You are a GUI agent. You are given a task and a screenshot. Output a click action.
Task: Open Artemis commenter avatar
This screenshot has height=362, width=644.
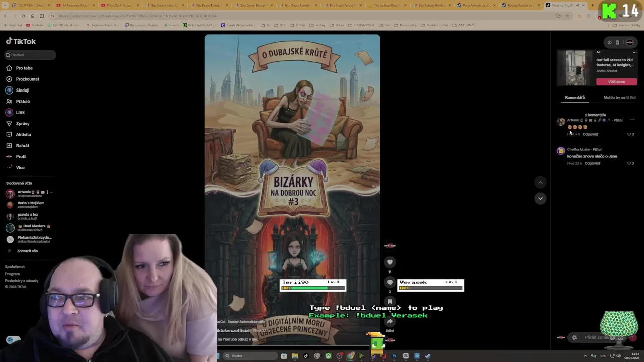click(560, 121)
